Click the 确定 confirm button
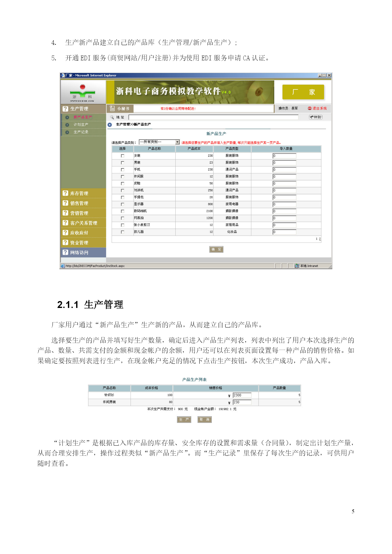 pyautogui.click(x=216, y=250)
